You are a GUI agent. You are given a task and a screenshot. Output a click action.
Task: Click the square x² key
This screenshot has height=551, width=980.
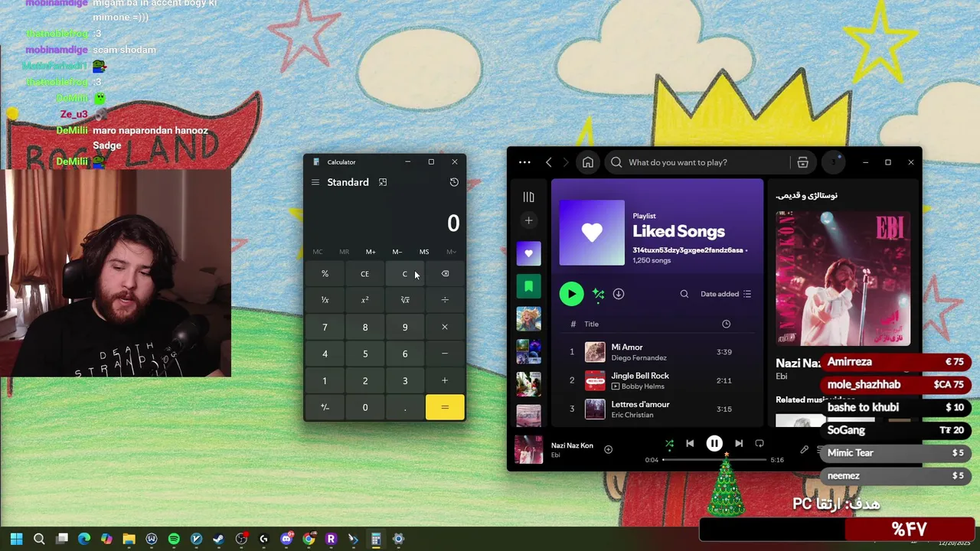point(365,300)
